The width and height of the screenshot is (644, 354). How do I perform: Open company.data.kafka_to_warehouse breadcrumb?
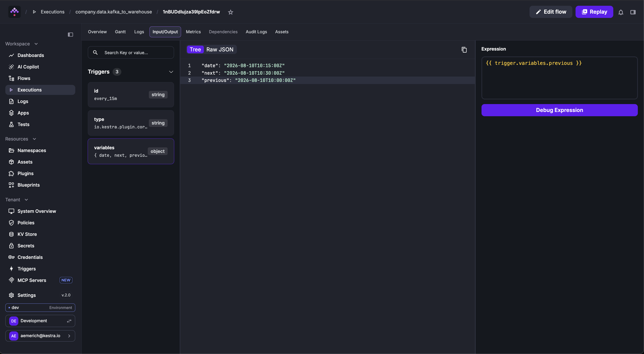[113, 12]
